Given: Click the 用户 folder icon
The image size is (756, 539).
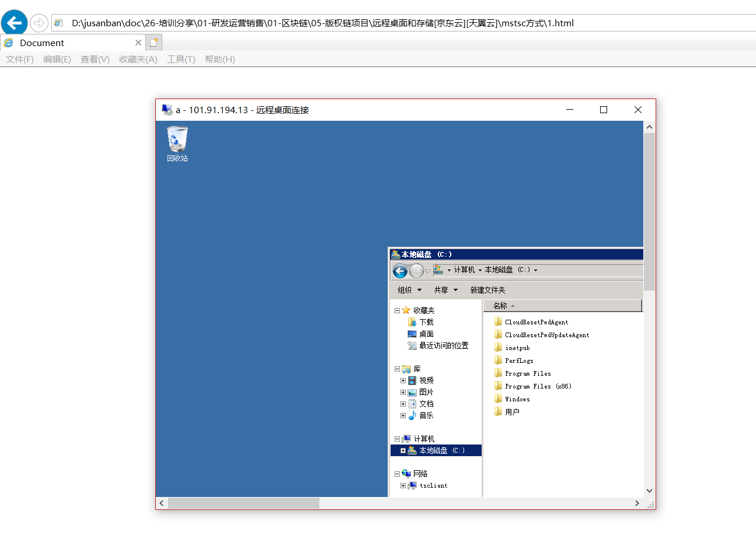Looking at the screenshot, I should click(x=498, y=412).
